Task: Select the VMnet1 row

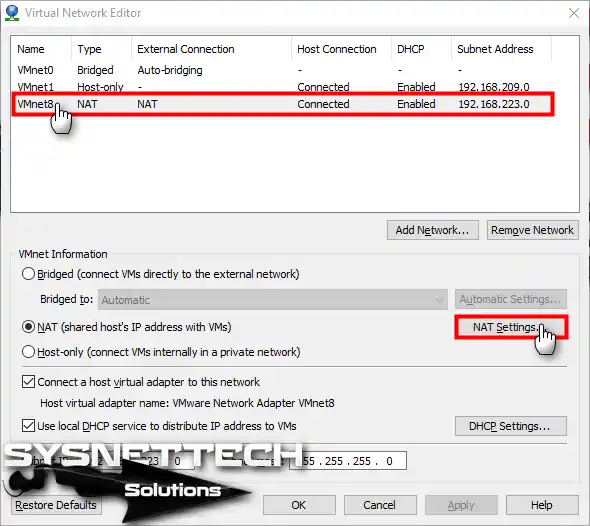Action: 282,87
